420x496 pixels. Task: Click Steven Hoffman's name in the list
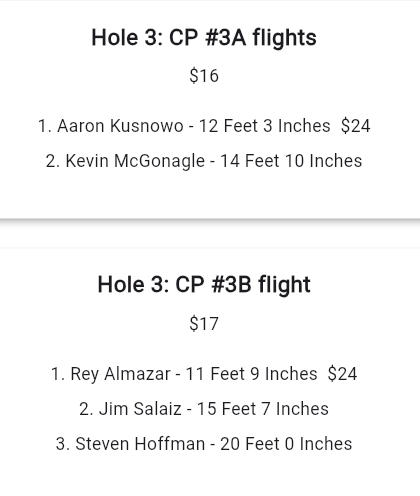pyautogui.click(x=140, y=444)
